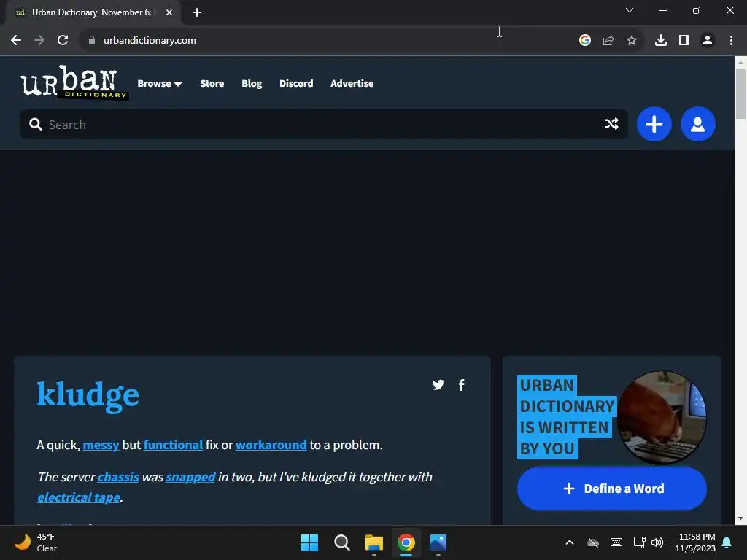Viewport: 747px width, 560px height.
Task: Open the Browse dropdown menu
Action: tap(160, 83)
